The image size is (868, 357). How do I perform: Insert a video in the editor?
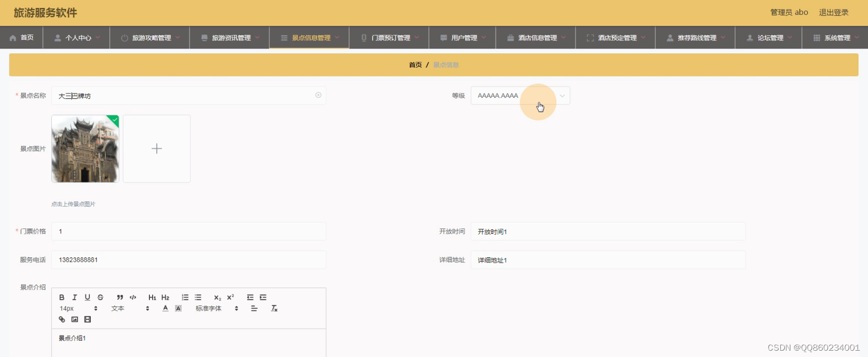[88, 320]
